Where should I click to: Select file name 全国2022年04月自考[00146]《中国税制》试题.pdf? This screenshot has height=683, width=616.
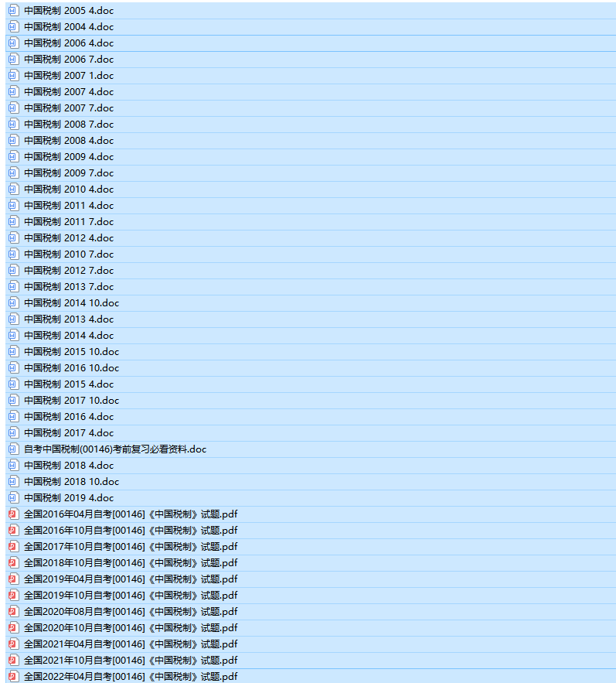click(131, 677)
